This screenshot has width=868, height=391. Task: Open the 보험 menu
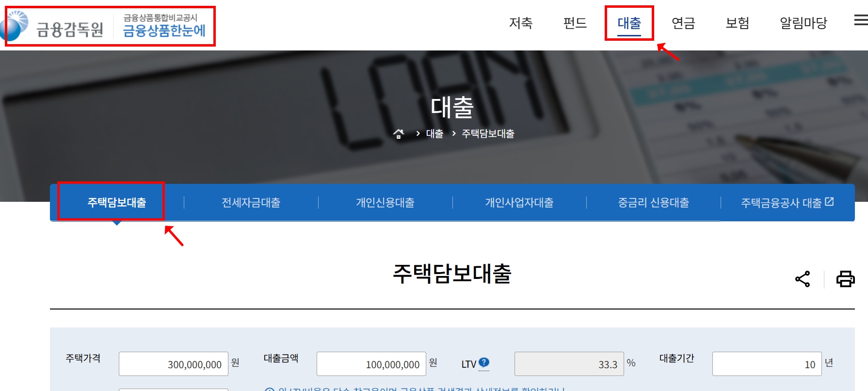pos(738,23)
